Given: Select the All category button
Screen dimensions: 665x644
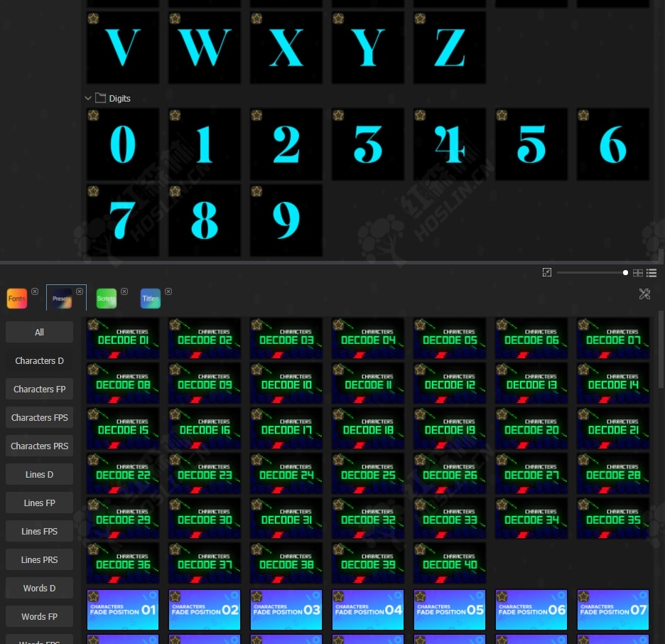Looking at the screenshot, I should [40, 332].
